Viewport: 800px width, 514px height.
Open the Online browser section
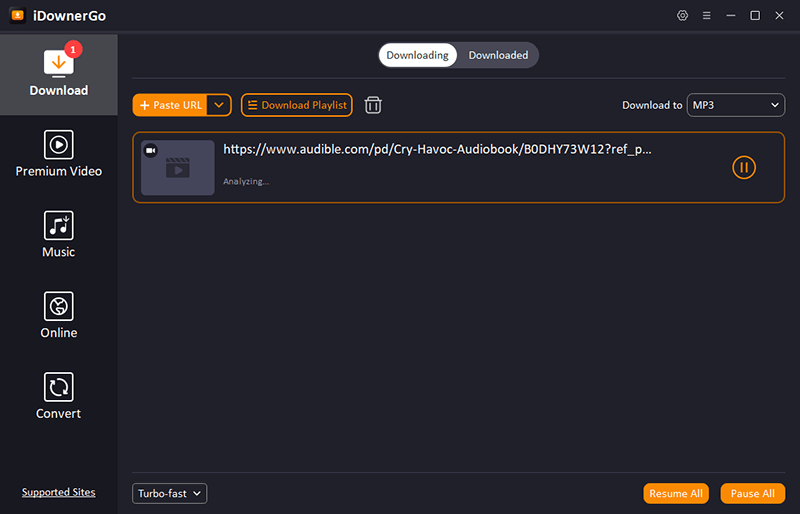pyautogui.click(x=58, y=316)
